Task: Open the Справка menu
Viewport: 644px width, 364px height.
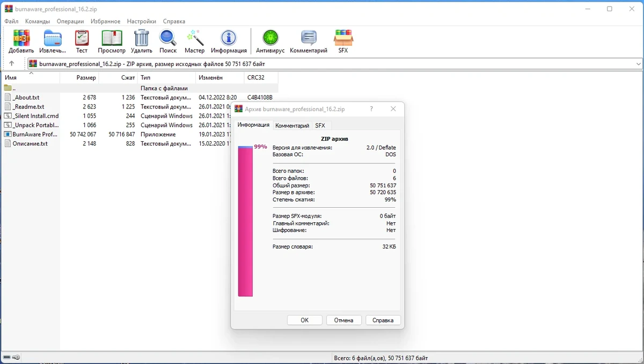Action: 174,21
